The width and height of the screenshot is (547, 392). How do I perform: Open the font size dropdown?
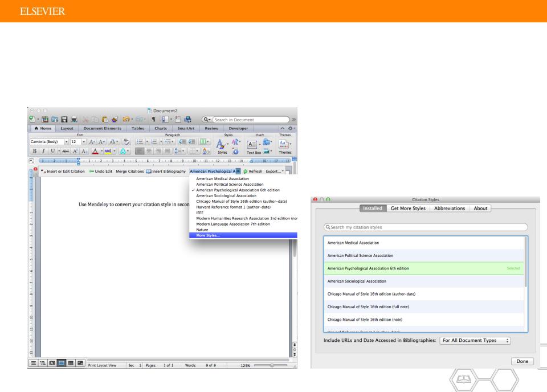point(84,142)
